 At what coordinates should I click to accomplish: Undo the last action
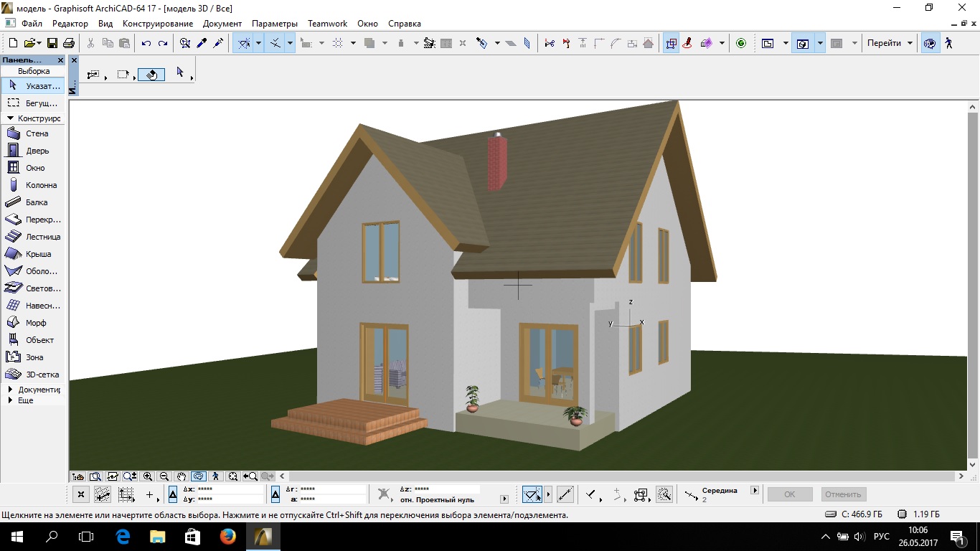tap(146, 43)
